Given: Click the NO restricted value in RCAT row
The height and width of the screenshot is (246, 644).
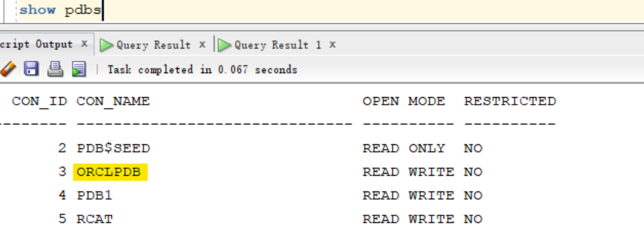Looking at the screenshot, I should pyautogui.click(x=473, y=219).
